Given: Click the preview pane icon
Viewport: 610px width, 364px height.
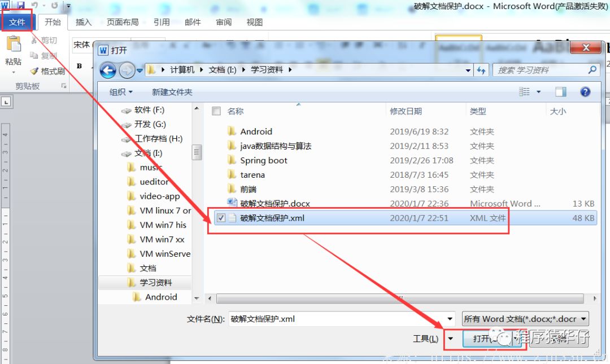Looking at the screenshot, I should point(561,91).
